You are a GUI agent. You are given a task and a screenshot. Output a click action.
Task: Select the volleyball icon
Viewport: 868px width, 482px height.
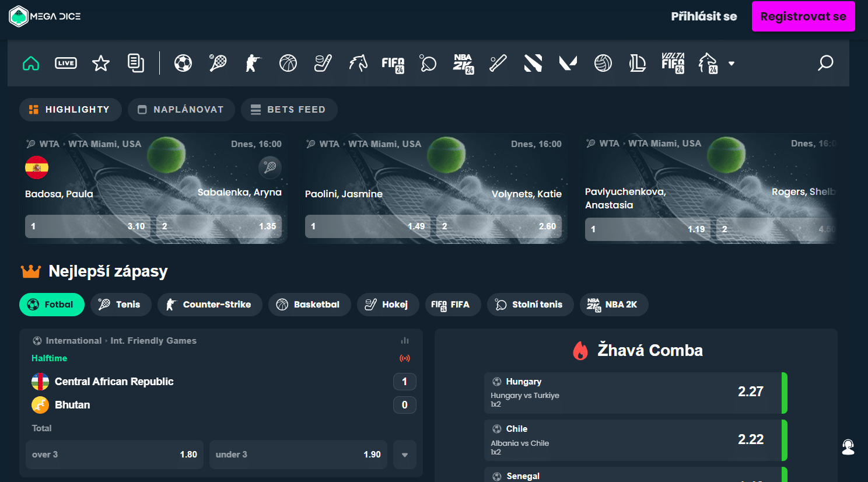(x=603, y=63)
